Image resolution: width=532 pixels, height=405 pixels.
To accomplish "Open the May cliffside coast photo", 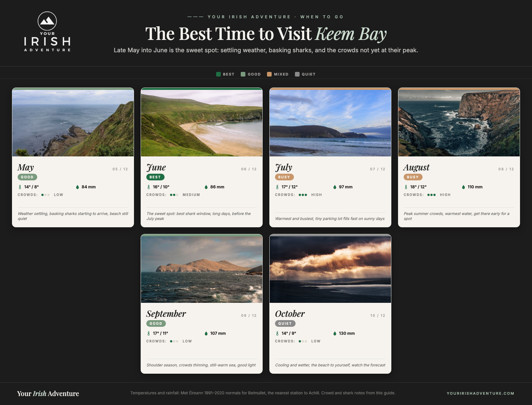I will [73, 123].
